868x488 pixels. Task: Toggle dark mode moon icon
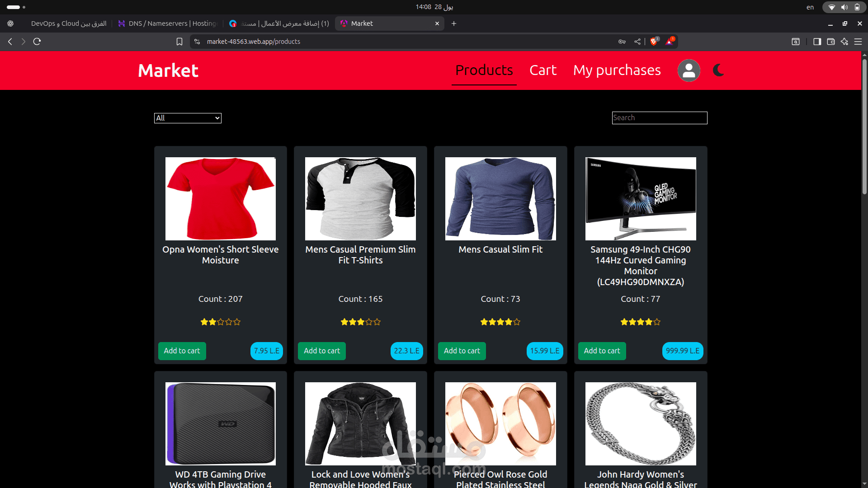tap(718, 70)
